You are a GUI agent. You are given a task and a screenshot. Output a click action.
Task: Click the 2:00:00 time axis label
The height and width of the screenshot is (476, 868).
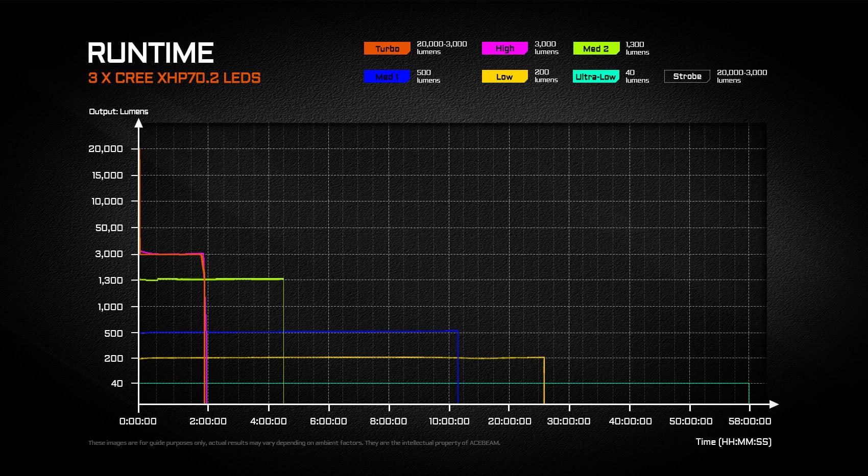click(208, 421)
